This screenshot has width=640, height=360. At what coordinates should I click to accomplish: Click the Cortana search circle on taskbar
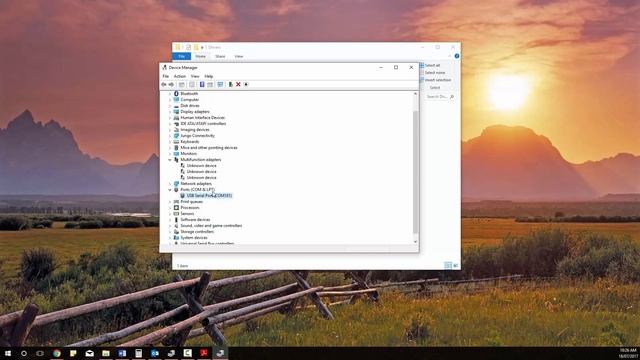point(24,353)
